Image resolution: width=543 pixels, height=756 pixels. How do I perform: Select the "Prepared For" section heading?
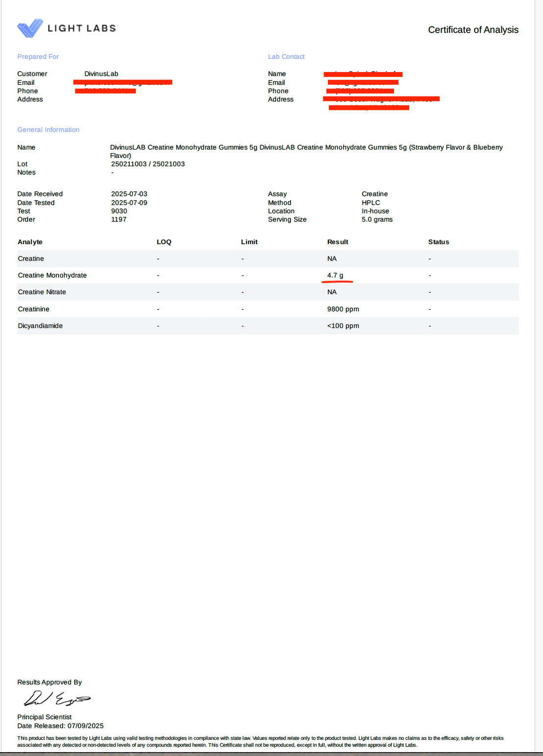click(x=38, y=57)
